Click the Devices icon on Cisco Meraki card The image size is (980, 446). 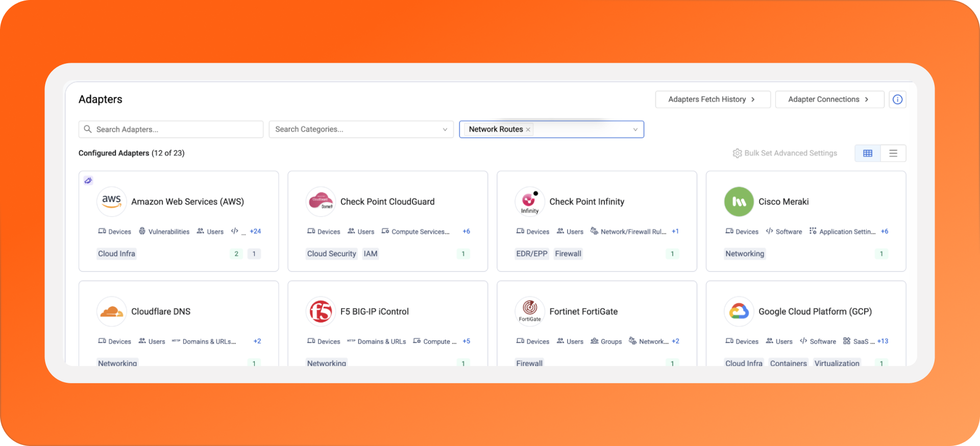click(x=729, y=231)
